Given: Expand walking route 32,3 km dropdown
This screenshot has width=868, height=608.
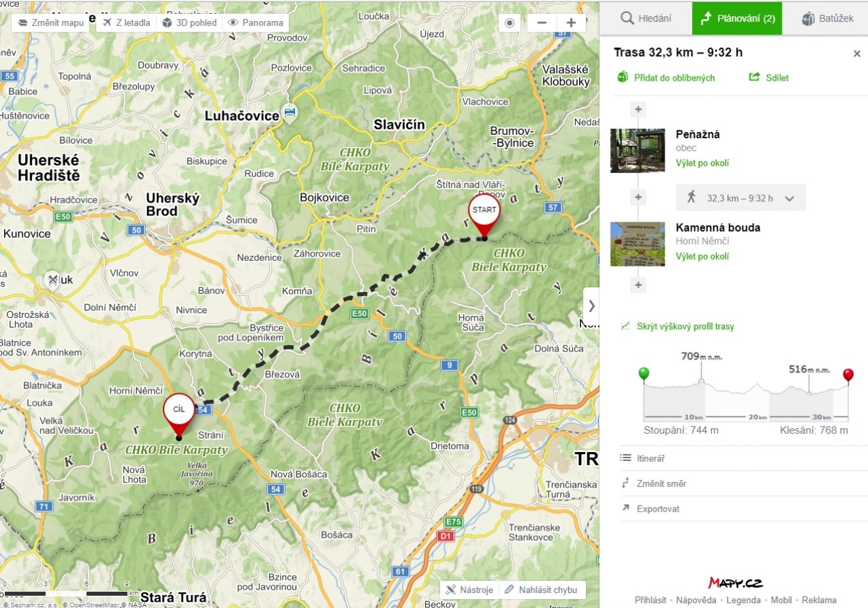Looking at the screenshot, I should coord(789,199).
